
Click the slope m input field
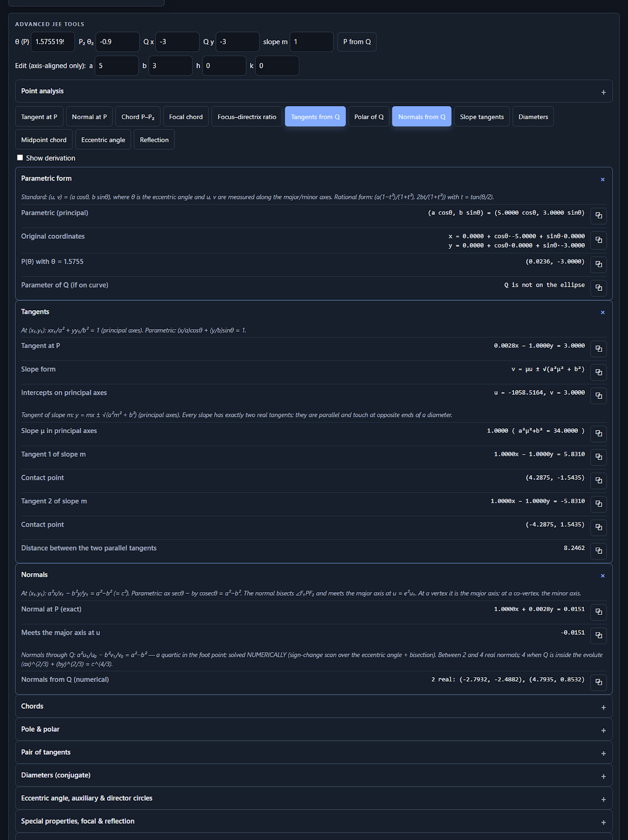point(311,42)
